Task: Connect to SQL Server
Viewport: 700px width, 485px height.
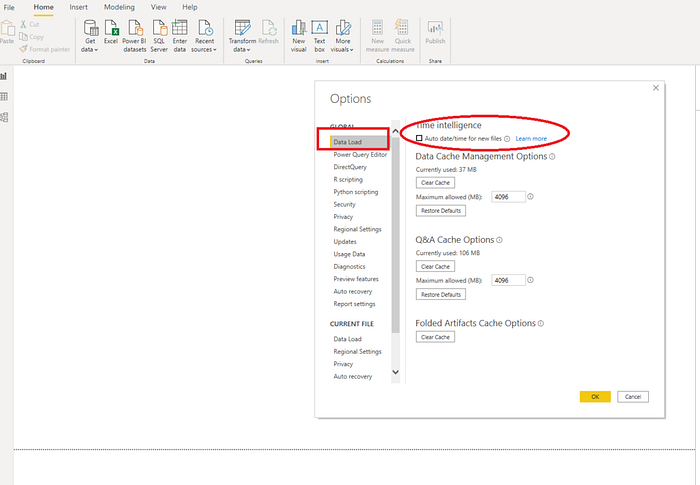Action: (x=159, y=36)
